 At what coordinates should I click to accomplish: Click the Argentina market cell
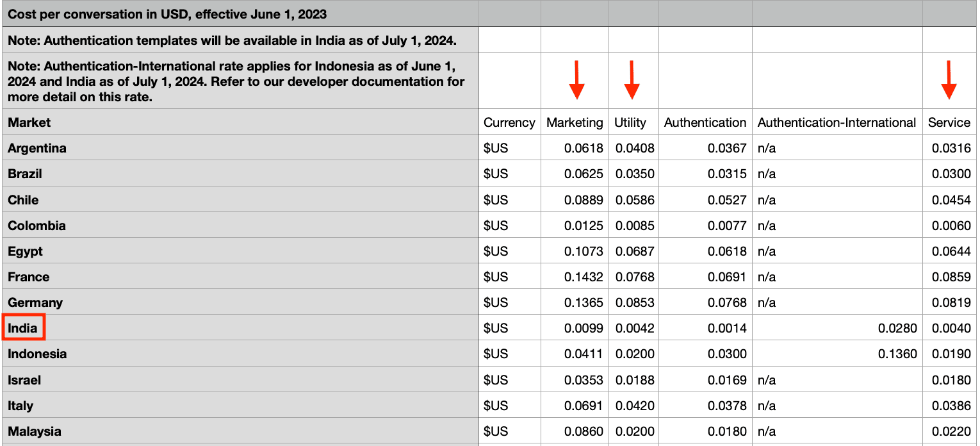(x=37, y=148)
